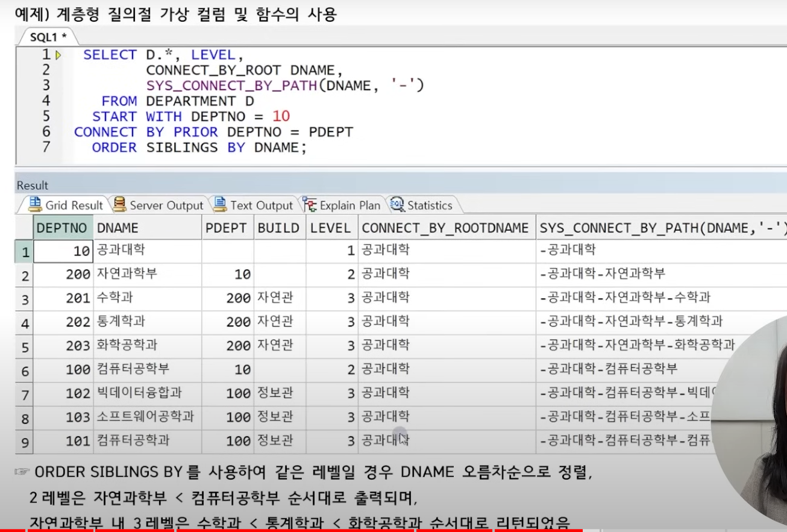Screen dimensions: 787x532
Task: Click the Statistics SQL magnifier icon
Action: 397,205
